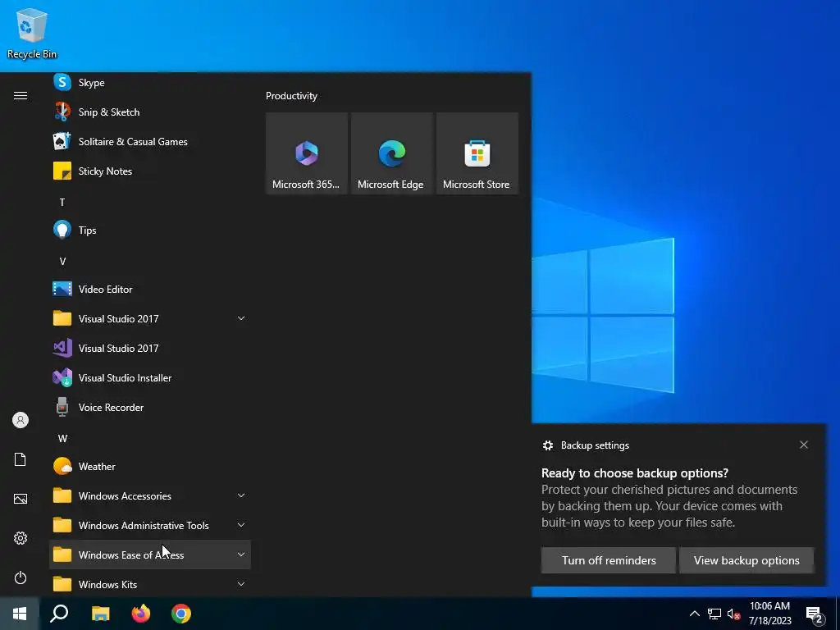Expand Windows Administrative Tools folder

150,525
